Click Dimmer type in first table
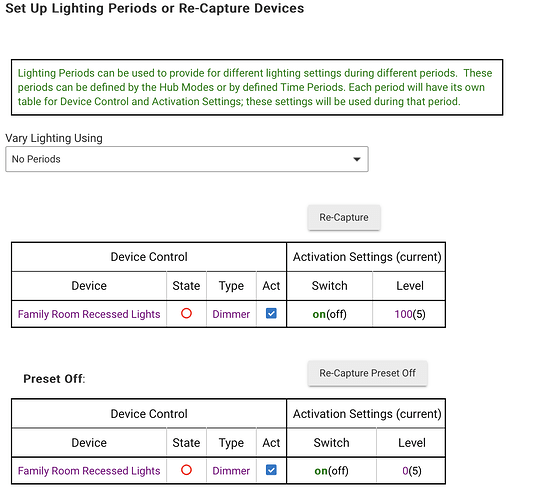This screenshot has height=500, width=536. (x=231, y=314)
